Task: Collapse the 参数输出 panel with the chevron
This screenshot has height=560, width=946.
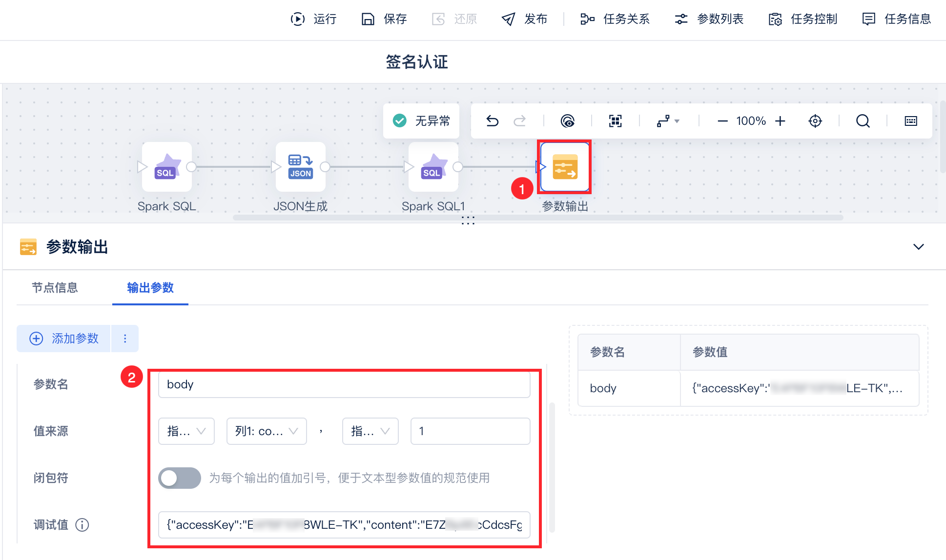Action: (x=918, y=247)
